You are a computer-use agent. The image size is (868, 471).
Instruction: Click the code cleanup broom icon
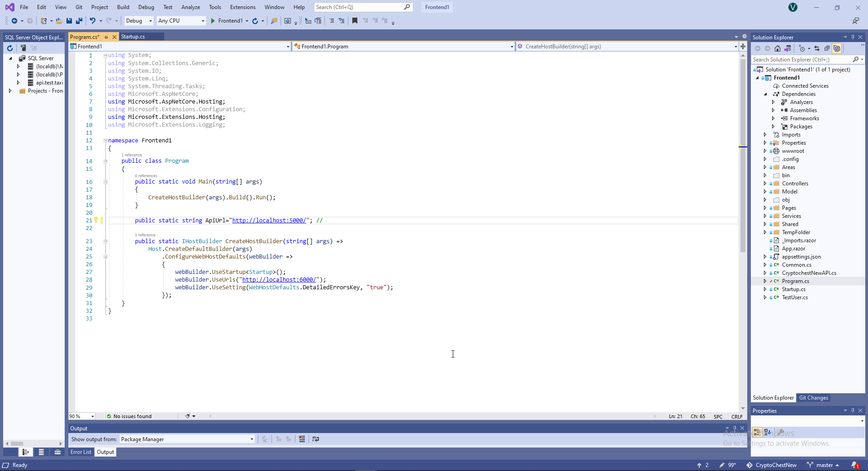tap(188, 416)
